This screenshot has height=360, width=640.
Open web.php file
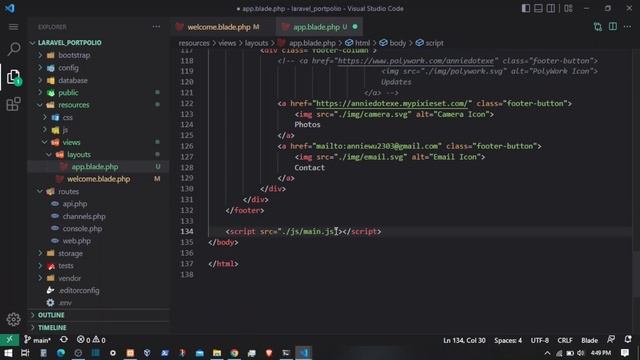(x=77, y=241)
